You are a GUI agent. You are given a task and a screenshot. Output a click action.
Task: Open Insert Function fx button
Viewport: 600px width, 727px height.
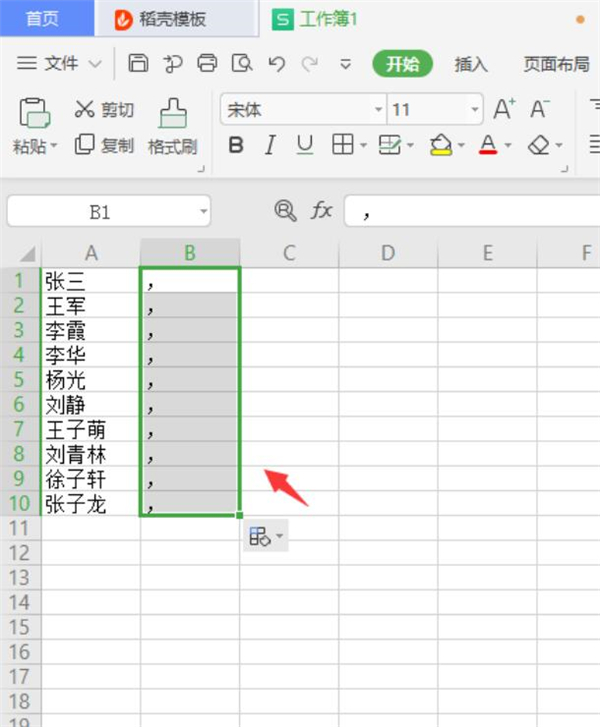coord(321,210)
